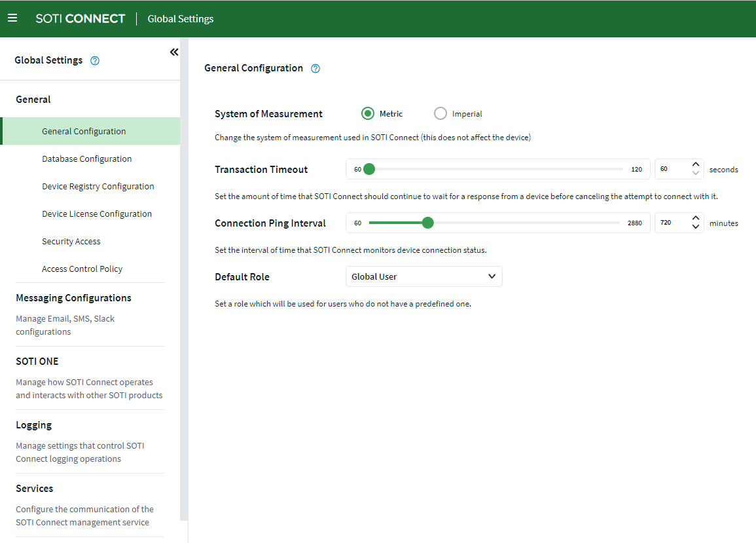
Task: Open Device License Configuration
Action: [97, 214]
